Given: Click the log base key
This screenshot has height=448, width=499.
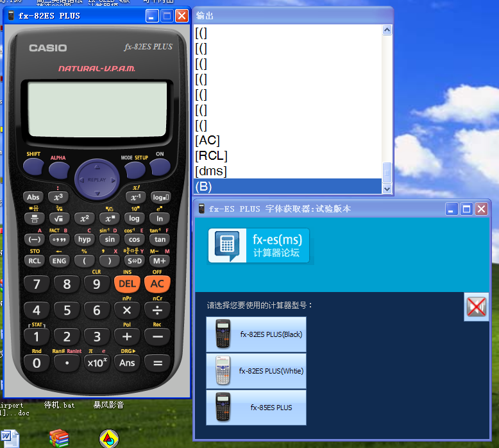Looking at the screenshot, I should coord(160,197).
